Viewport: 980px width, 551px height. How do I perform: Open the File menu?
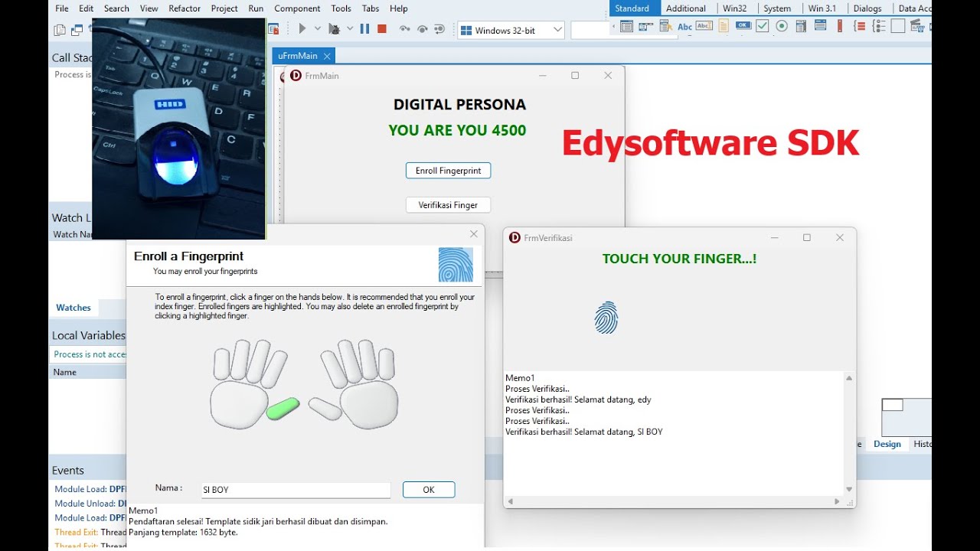click(x=62, y=8)
